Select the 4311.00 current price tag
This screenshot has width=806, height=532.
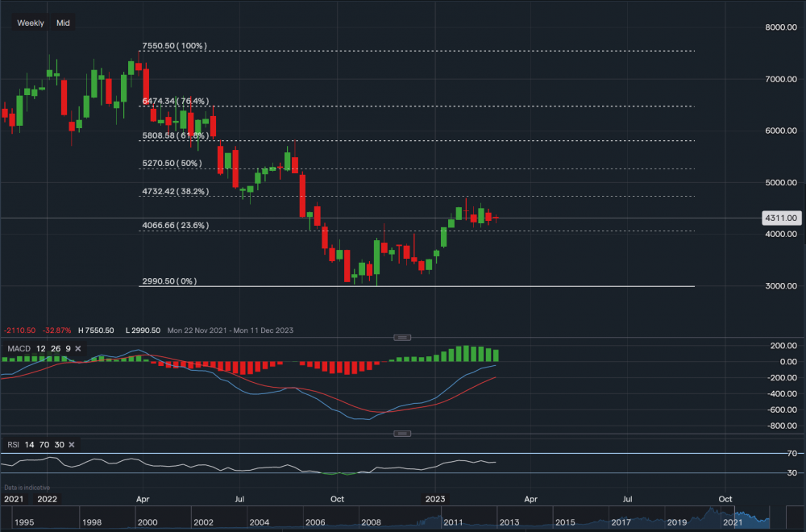coord(780,218)
